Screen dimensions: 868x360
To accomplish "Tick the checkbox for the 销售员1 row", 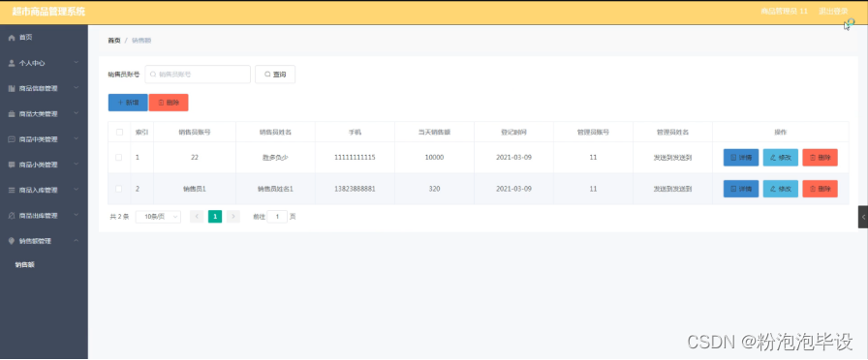I will pyautogui.click(x=119, y=189).
